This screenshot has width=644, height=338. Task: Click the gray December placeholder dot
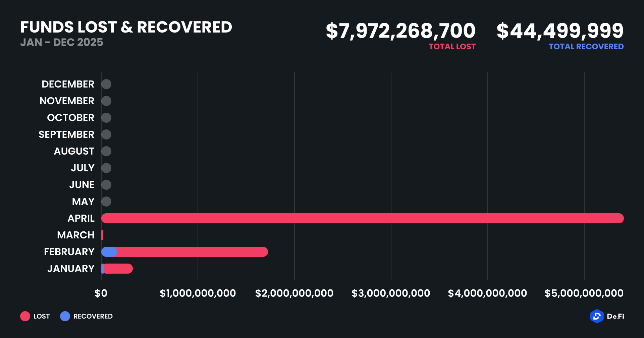(x=106, y=84)
